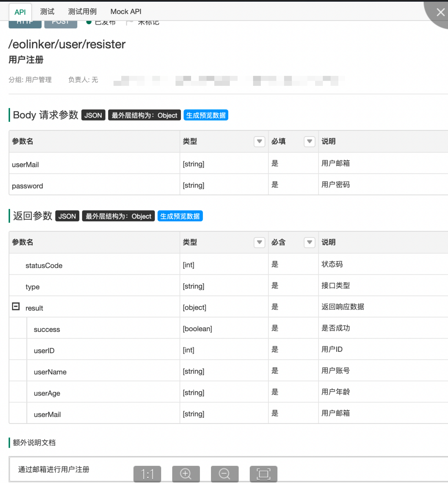Image resolution: width=448 pixels, height=483 pixels.
Task: Click the statusCode parameter name
Action: [44, 266]
